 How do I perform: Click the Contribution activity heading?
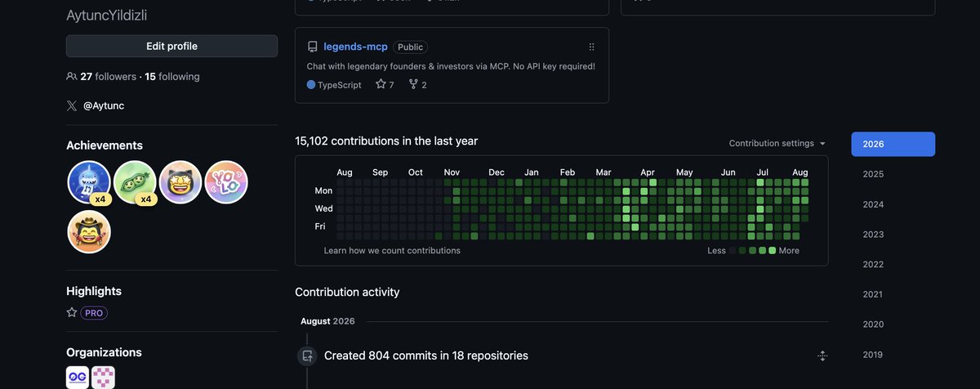347,292
